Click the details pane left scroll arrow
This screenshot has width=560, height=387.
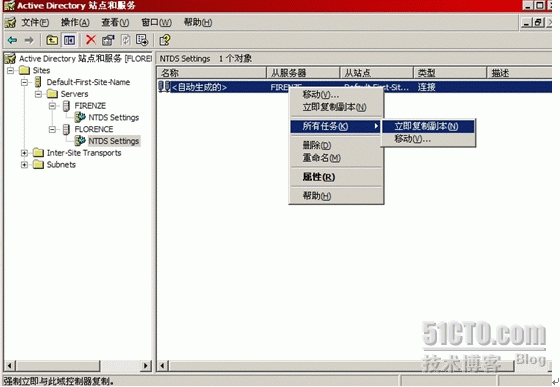(x=163, y=366)
